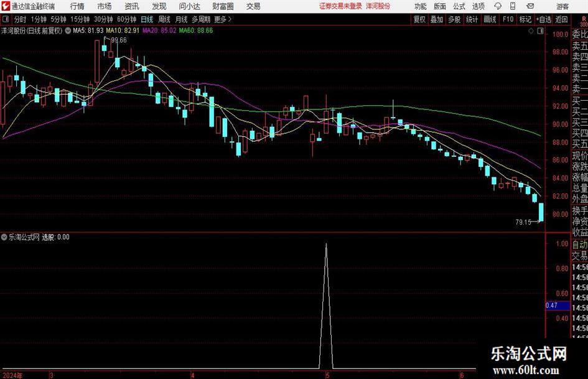The width and height of the screenshot is (588, 379).
Task: Click the month 5 marker on time axis
Action: (x=327, y=375)
